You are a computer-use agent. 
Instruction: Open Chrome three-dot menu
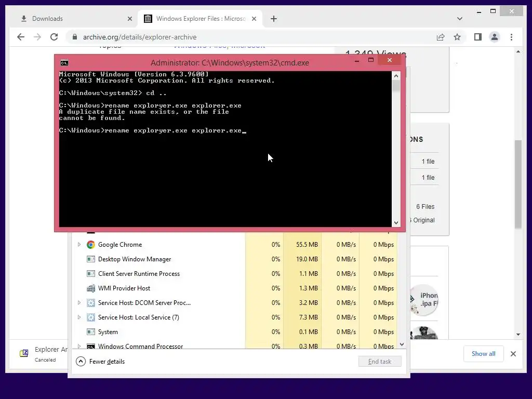point(511,37)
